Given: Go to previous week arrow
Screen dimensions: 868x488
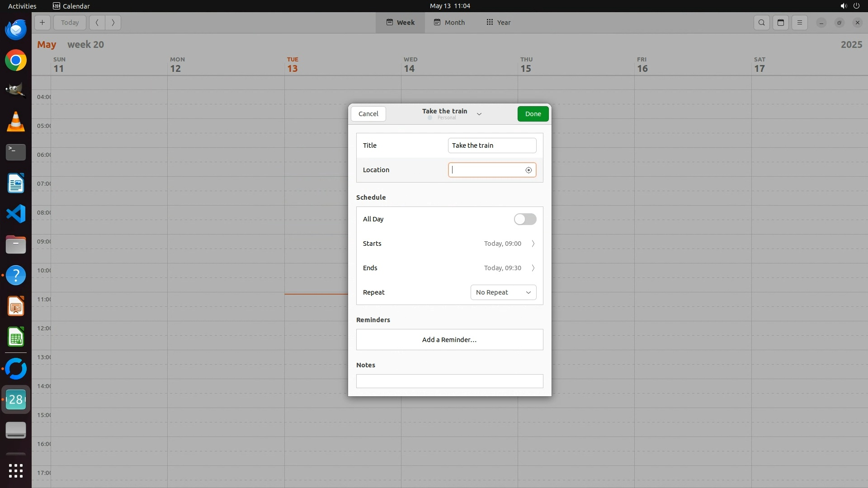Looking at the screenshot, I should (x=97, y=23).
